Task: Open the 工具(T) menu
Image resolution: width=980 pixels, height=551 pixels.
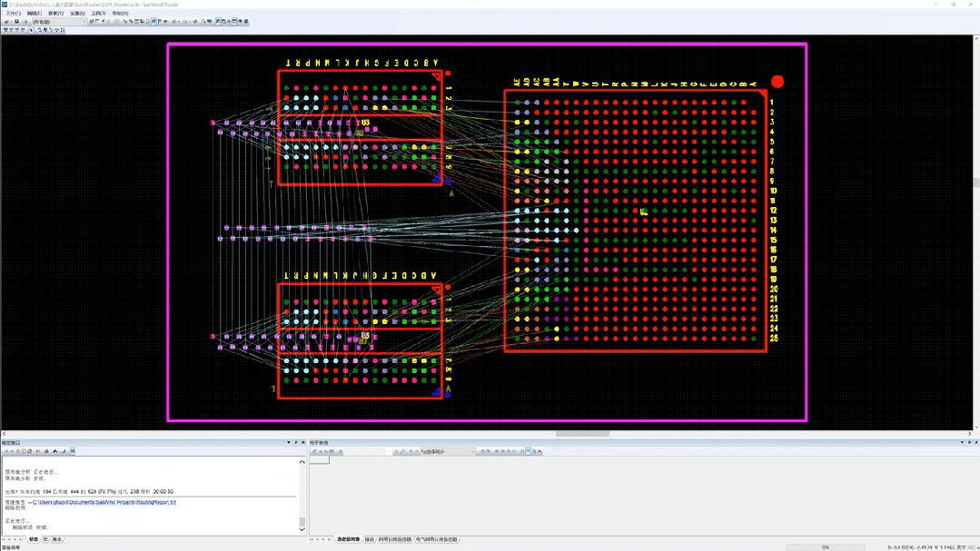Action: coord(98,14)
